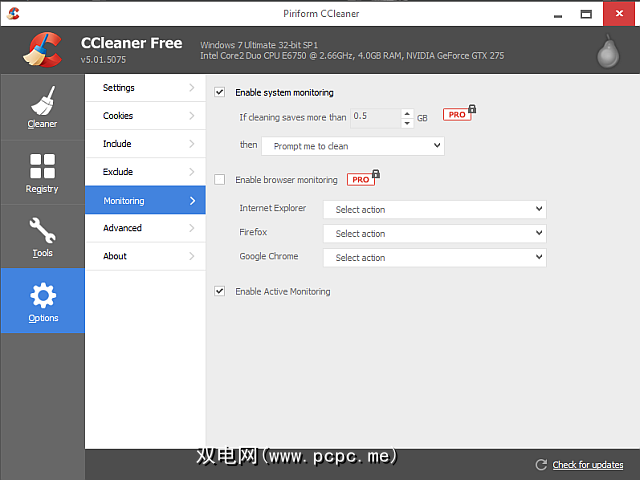The height and width of the screenshot is (480, 640).
Task: Open the Advanced options page
Action: pyautogui.click(x=145, y=228)
